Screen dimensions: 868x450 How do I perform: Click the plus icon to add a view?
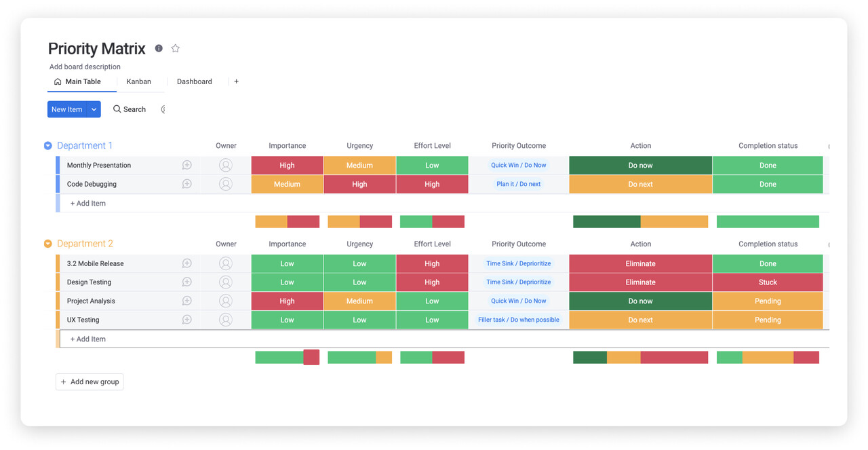point(236,81)
